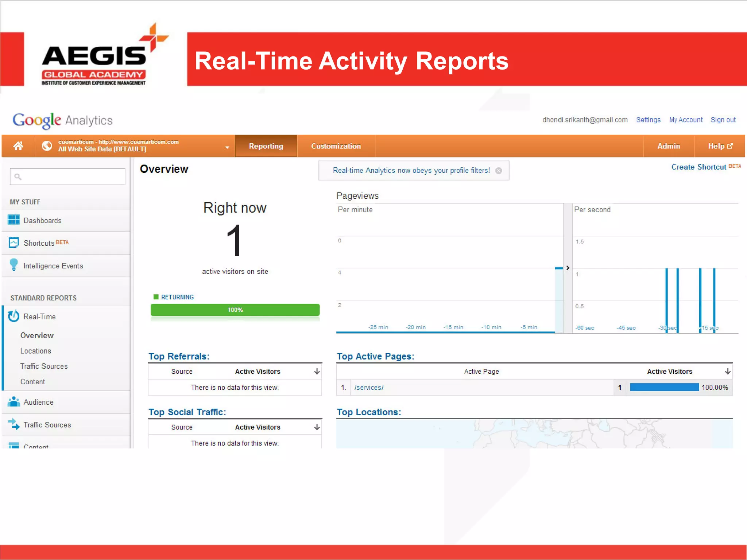Click the Top Social Traffic heading
The width and height of the screenshot is (747, 560).
[x=187, y=412]
